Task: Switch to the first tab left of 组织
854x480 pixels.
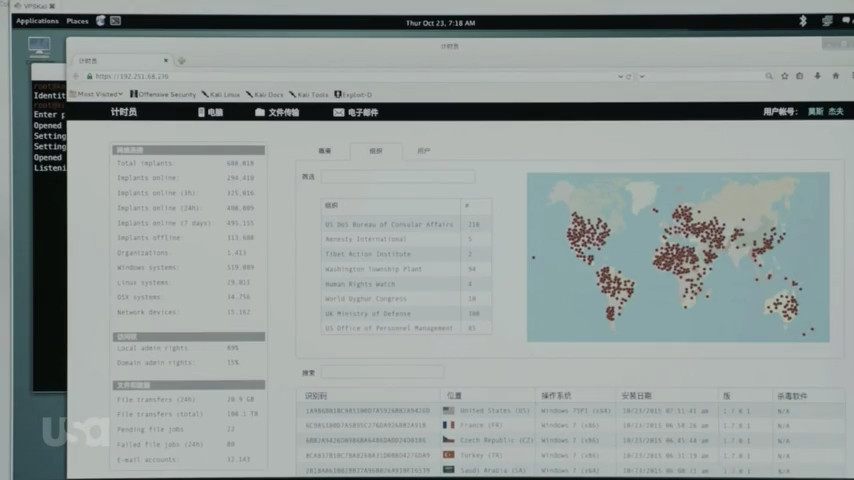Action: (x=325, y=151)
